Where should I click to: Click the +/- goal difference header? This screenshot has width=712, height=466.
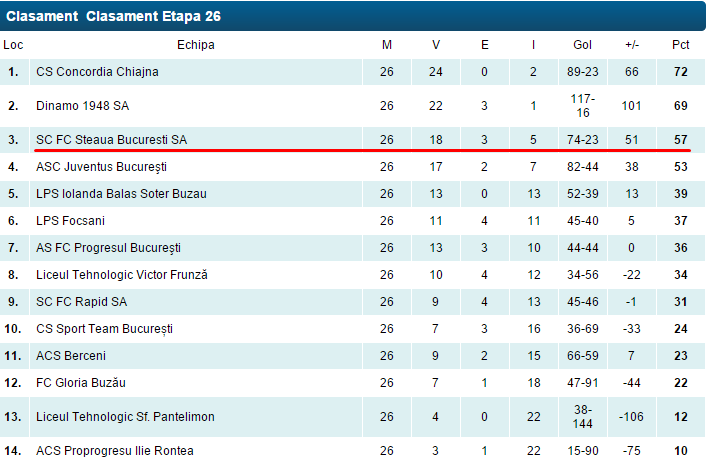[x=632, y=45]
